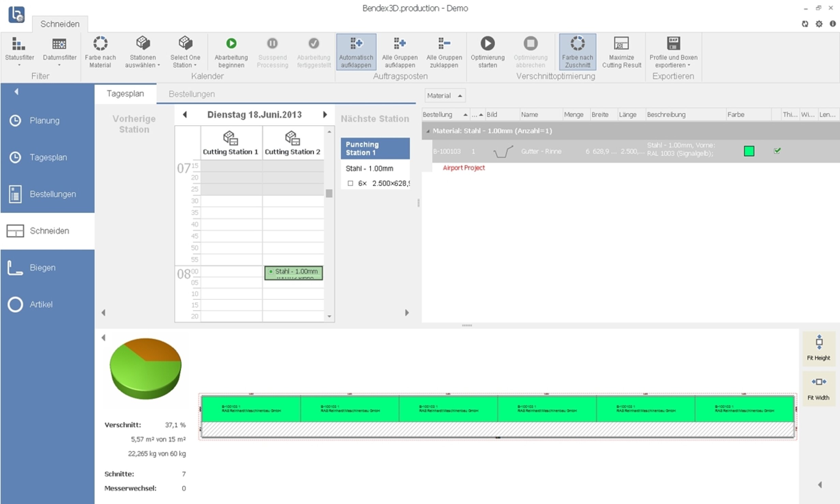840x504 pixels.
Task: Switch to the Bestellungen tab
Action: 192,94
